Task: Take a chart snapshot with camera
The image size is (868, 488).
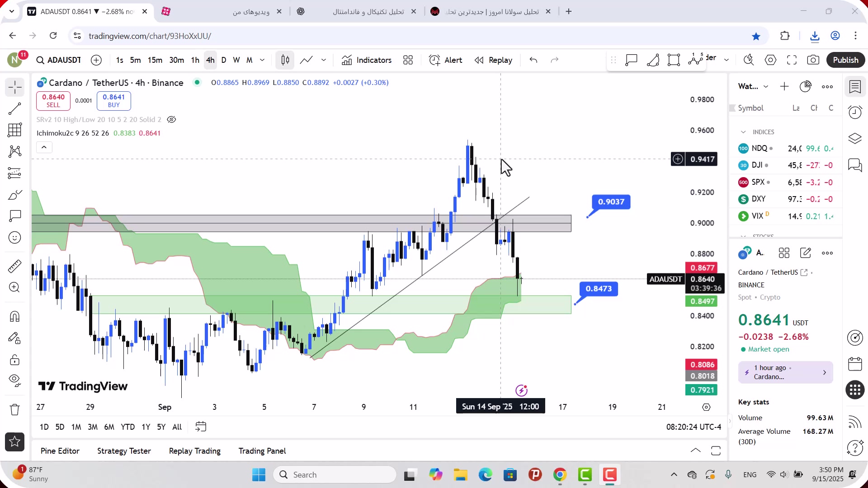Action: pos(813,60)
